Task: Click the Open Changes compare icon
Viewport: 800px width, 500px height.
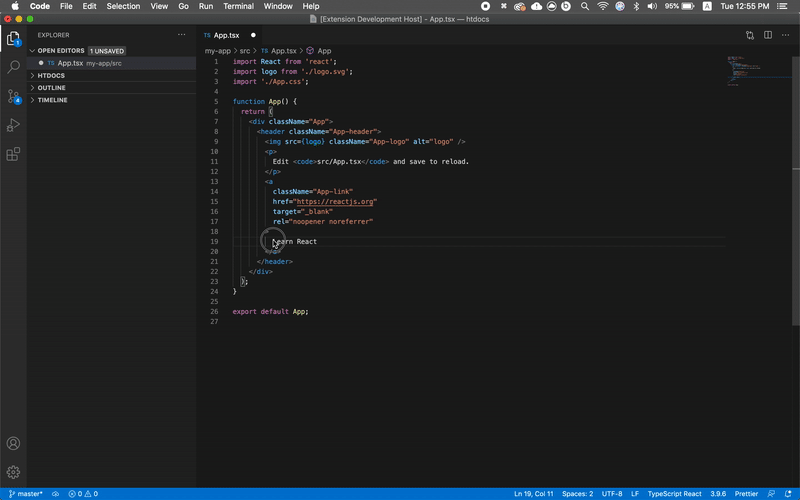Action: 749,35
